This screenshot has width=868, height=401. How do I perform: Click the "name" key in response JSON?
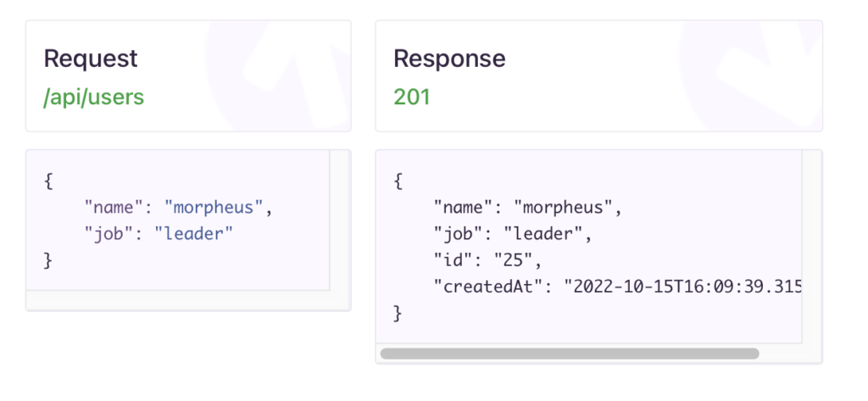tap(465, 208)
